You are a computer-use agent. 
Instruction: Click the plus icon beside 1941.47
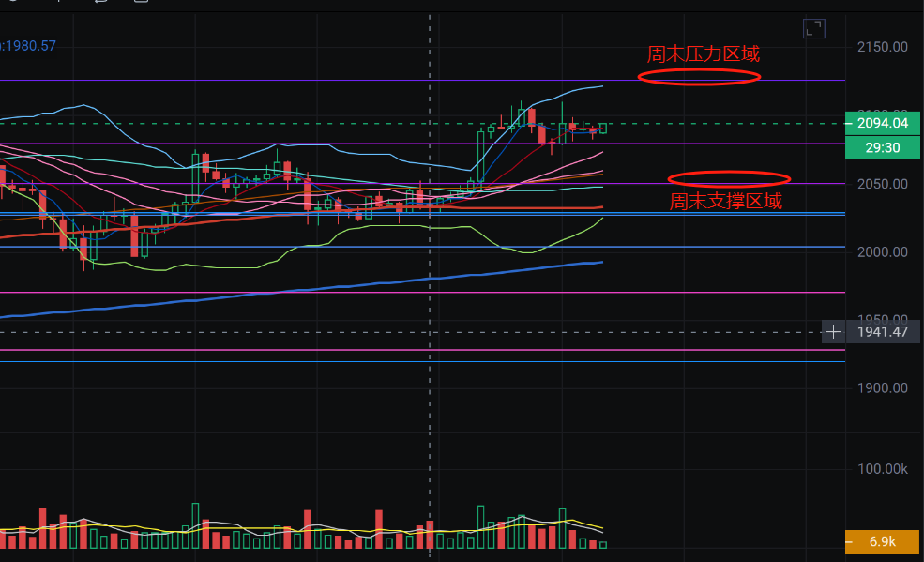[833, 332]
